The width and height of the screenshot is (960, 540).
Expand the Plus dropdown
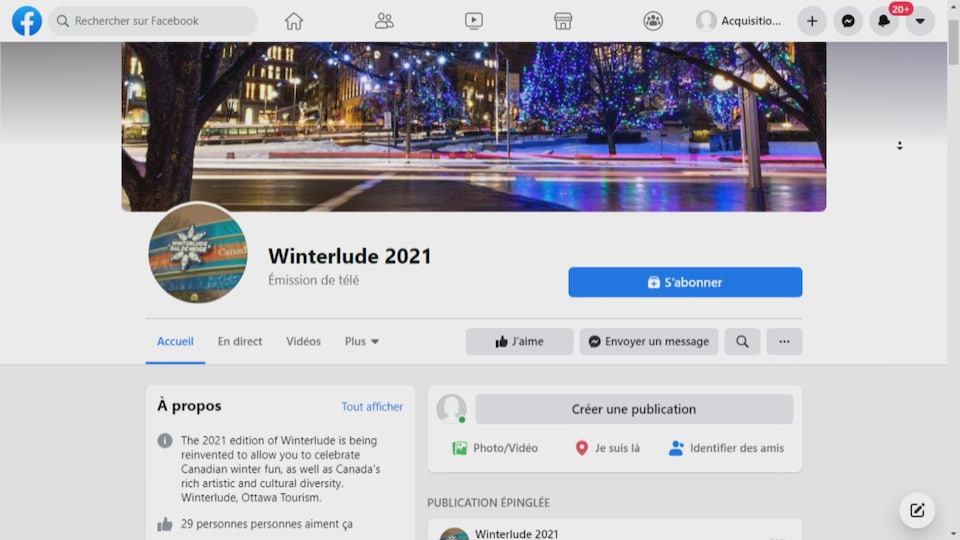(361, 341)
